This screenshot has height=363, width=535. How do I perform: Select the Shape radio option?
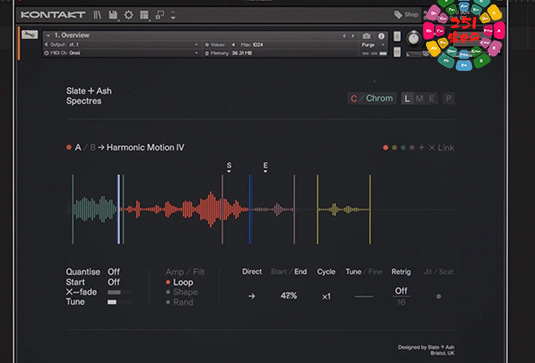click(x=182, y=292)
